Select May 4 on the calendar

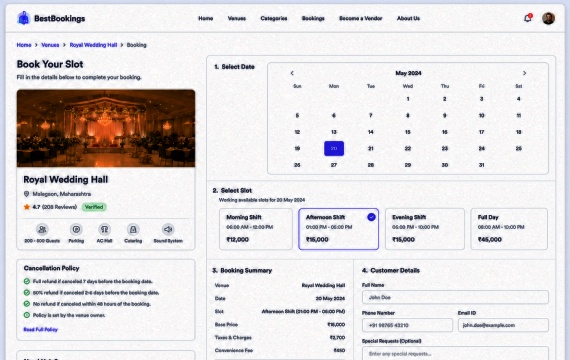pyautogui.click(x=518, y=99)
